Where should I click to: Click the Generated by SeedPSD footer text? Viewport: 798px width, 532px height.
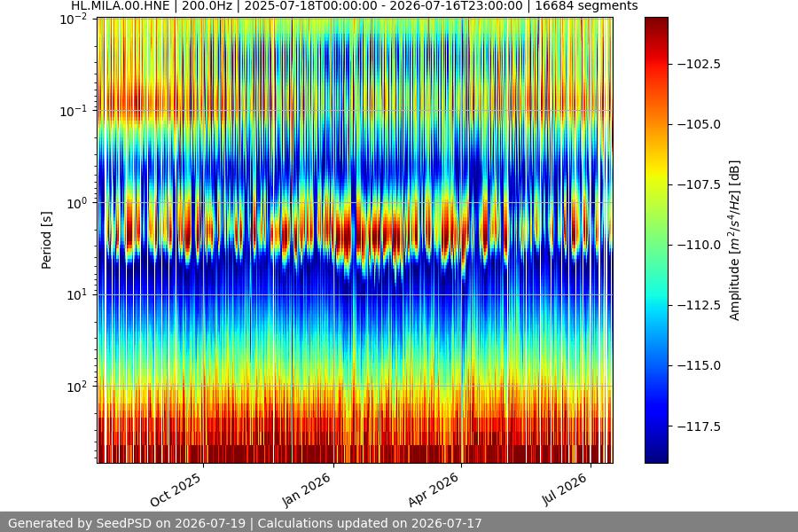pyautogui.click(x=245, y=523)
